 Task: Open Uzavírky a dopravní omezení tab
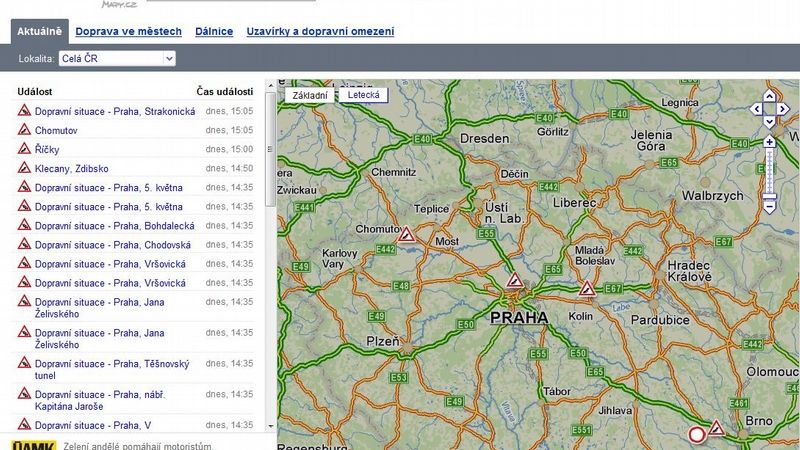[x=320, y=31]
